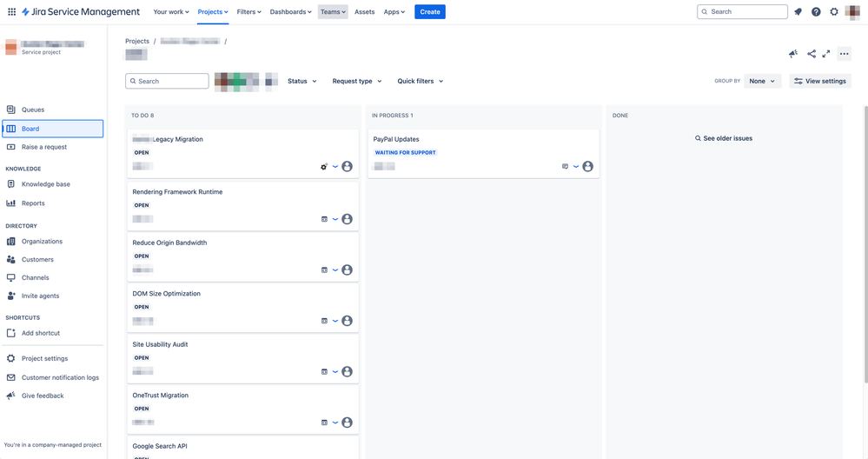Viewport: 868px width, 459px height.
Task: Expand priority chevron on Rendering Framework Runtime card
Action: click(x=335, y=219)
